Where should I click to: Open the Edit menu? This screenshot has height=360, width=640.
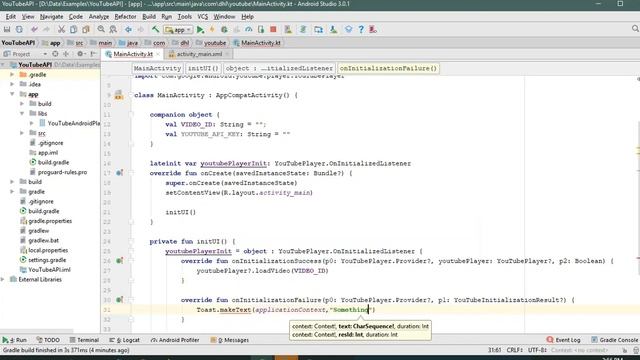point(11,17)
